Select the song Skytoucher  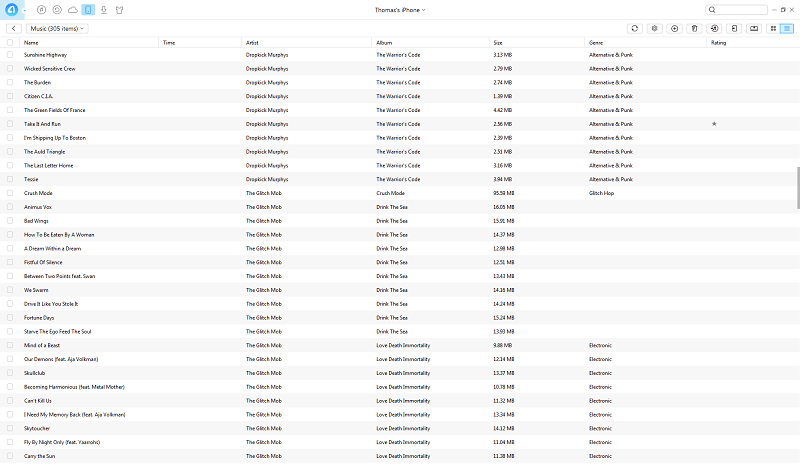click(x=37, y=428)
